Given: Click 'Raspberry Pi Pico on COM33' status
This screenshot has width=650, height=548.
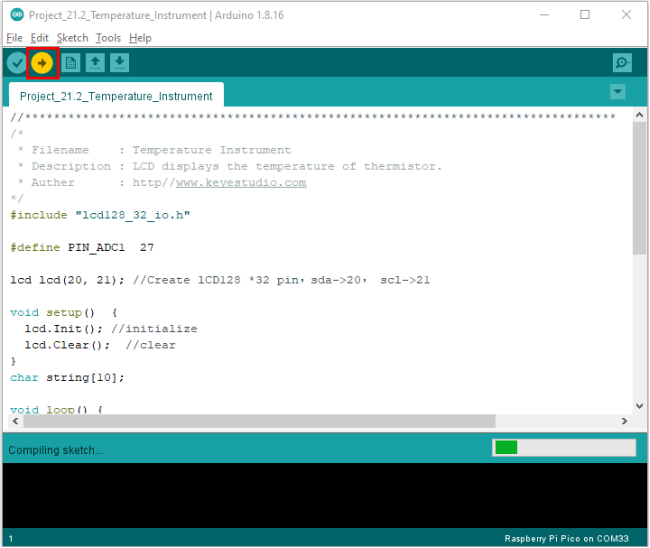Looking at the screenshot, I should [566, 539].
